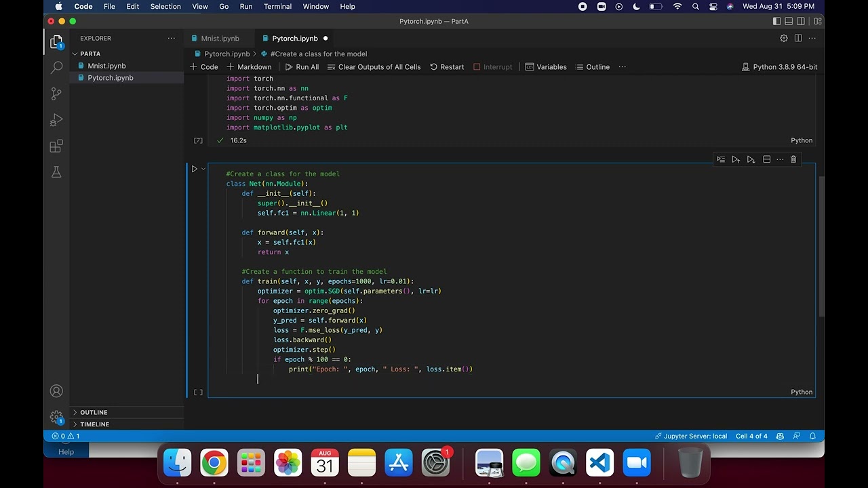The width and height of the screenshot is (868, 488).
Task: Click the editor vertical scrollbar
Action: 821,247
